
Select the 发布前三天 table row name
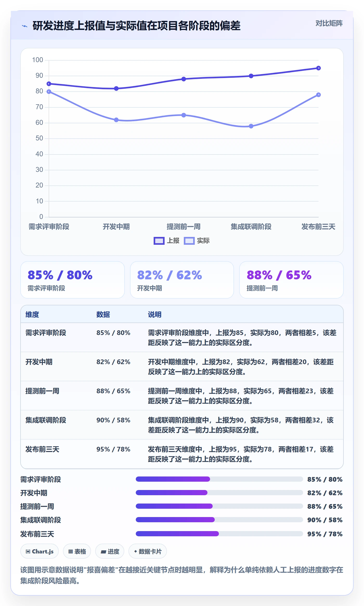(x=42, y=449)
